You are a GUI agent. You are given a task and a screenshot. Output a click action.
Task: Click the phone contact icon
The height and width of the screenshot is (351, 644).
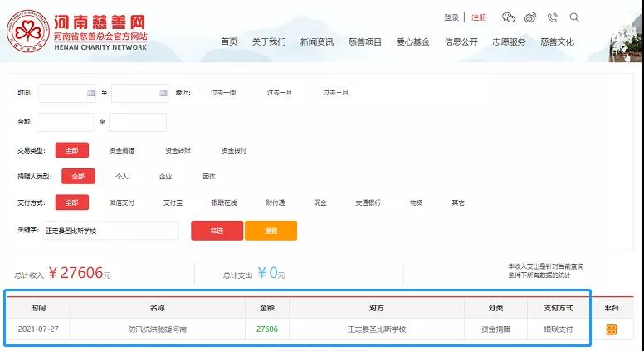point(553,17)
